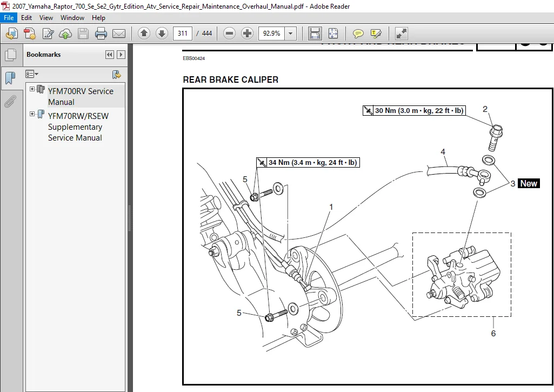
Task: Open the bookmarks options dropdown menu
Action: (x=32, y=74)
